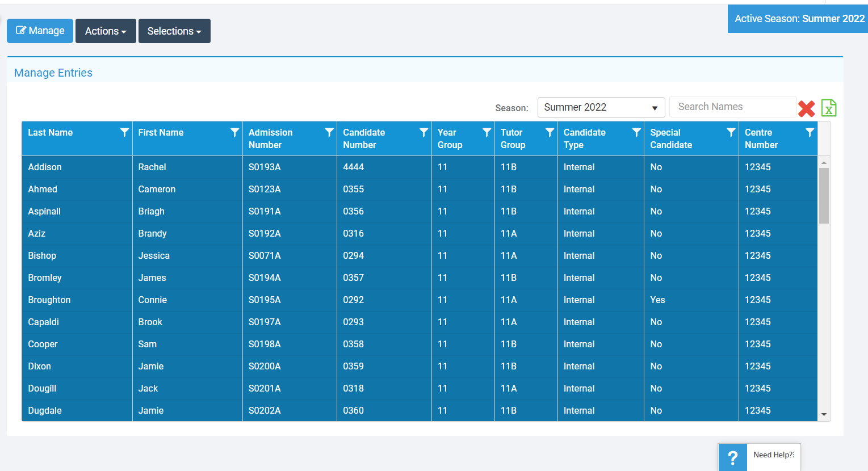
Task: Open the First Name column filter
Action: 234,132
